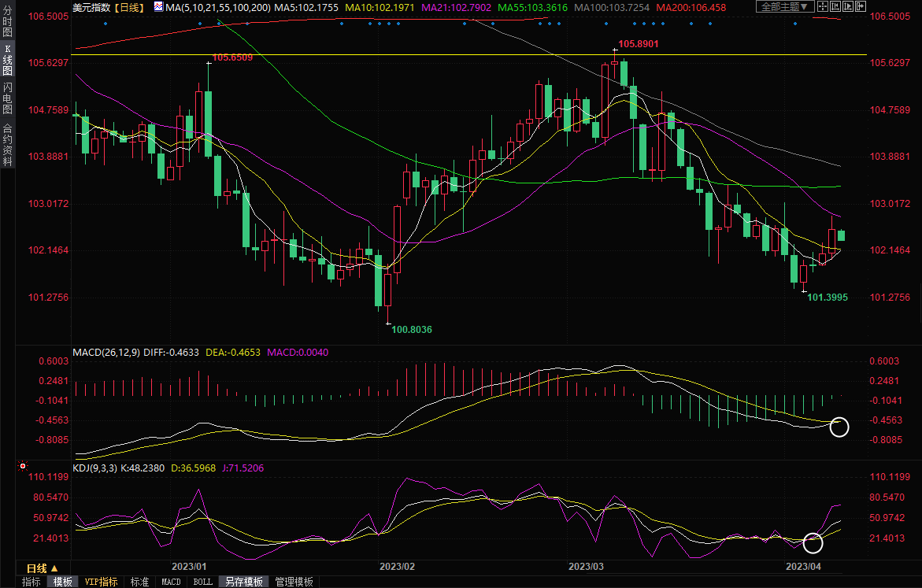Click the 另存模板 button
Viewport: 922px width, 588px height.
pyautogui.click(x=243, y=582)
